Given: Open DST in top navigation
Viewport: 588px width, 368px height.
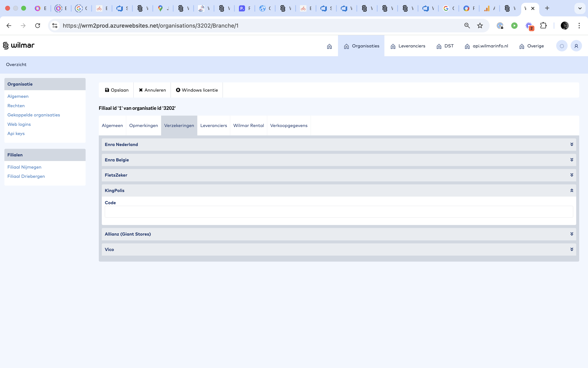Looking at the screenshot, I should [445, 46].
